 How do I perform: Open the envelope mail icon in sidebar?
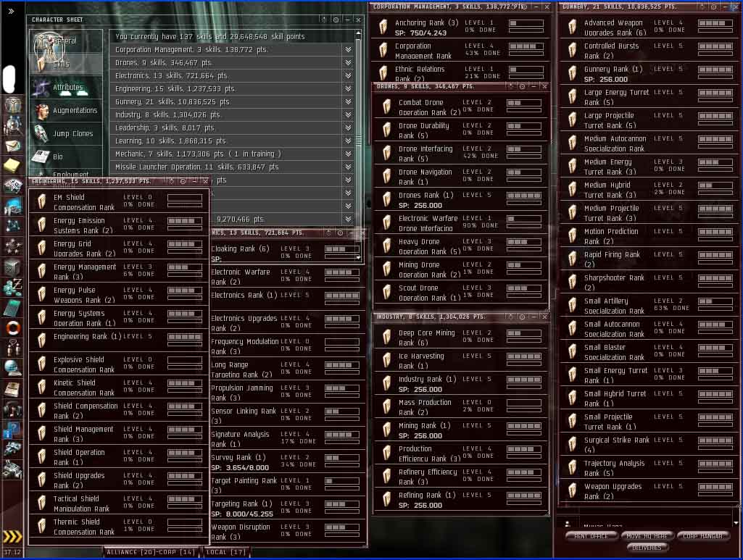pos(13,146)
